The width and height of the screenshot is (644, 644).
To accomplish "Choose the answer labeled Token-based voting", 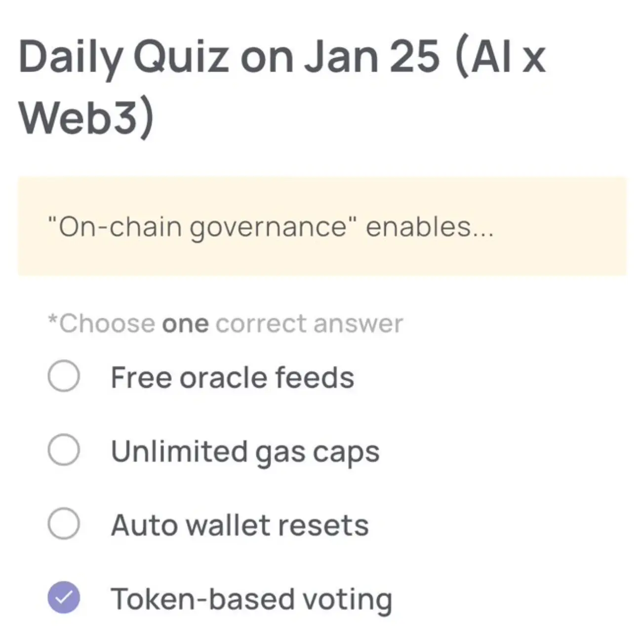I will click(251, 598).
